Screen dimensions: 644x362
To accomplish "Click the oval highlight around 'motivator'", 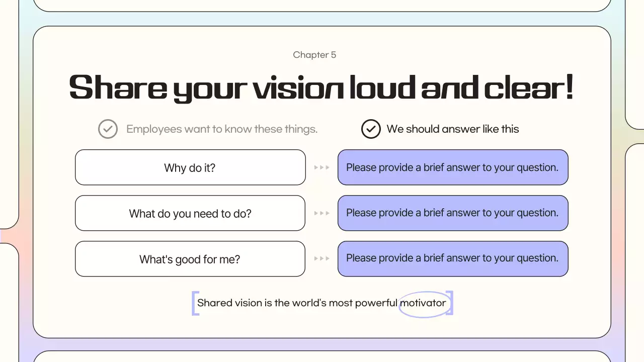I will [425, 303].
